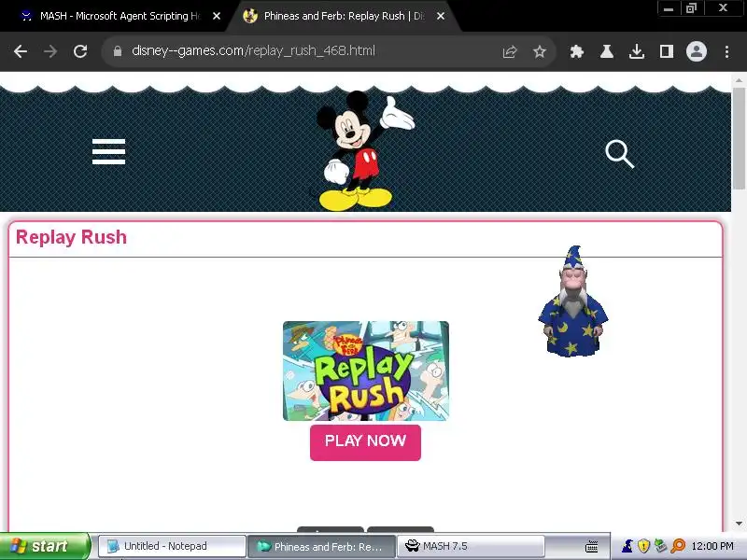Image resolution: width=747 pixels, height=560 pixels.
Task: Click the page's vertical scrollbar thumb
Action: 739,138
